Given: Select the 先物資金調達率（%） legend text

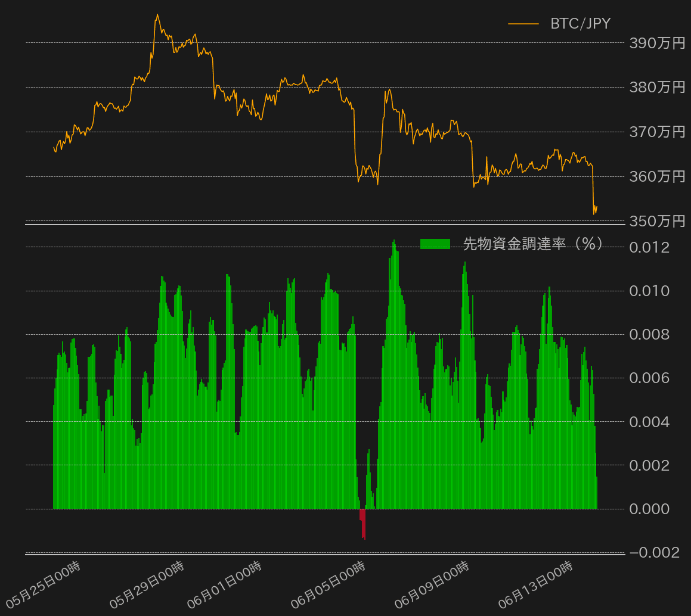Looking at the screenshot, I should point(533,244).
